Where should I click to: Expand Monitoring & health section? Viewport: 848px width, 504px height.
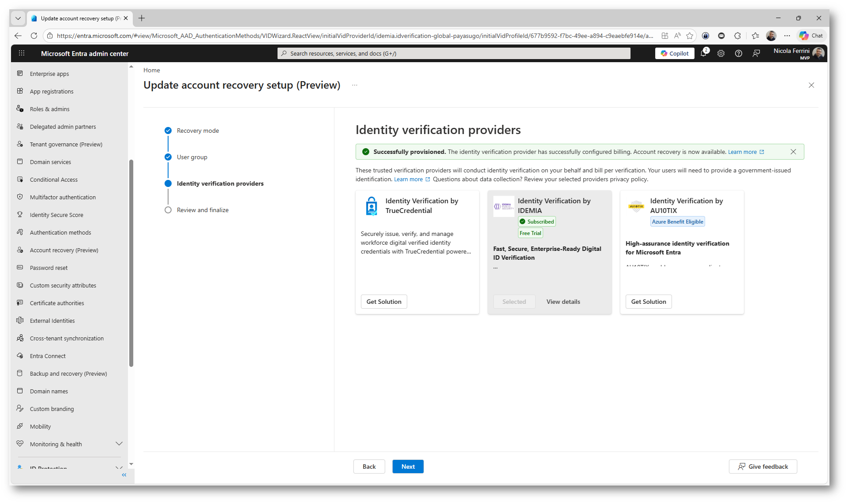[119, 444]
